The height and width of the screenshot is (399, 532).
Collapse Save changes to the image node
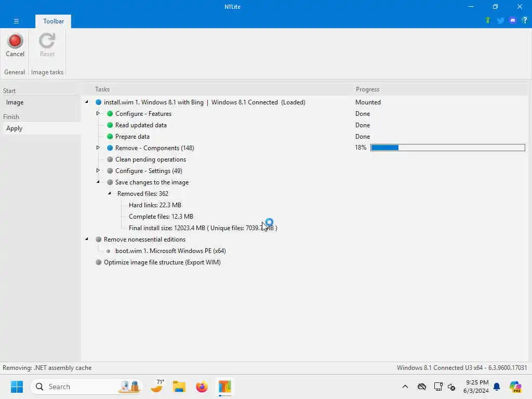(98, 182)
